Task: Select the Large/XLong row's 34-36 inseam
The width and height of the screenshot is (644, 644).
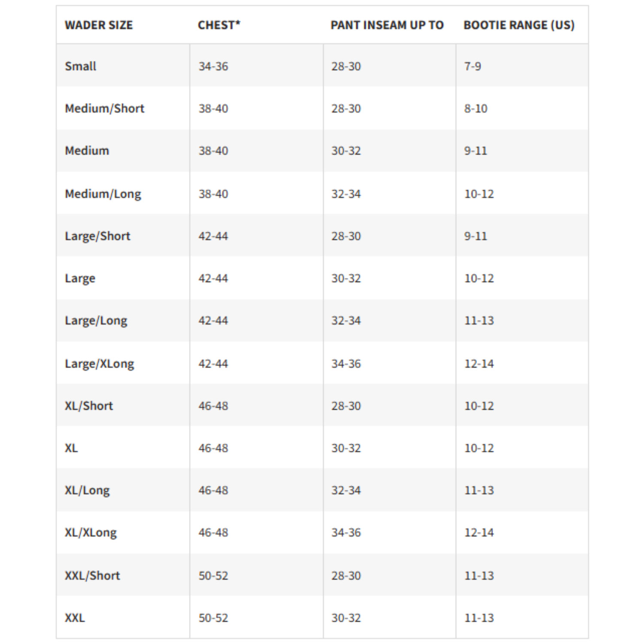Action: pyautogui.click(x=346, y=364)
